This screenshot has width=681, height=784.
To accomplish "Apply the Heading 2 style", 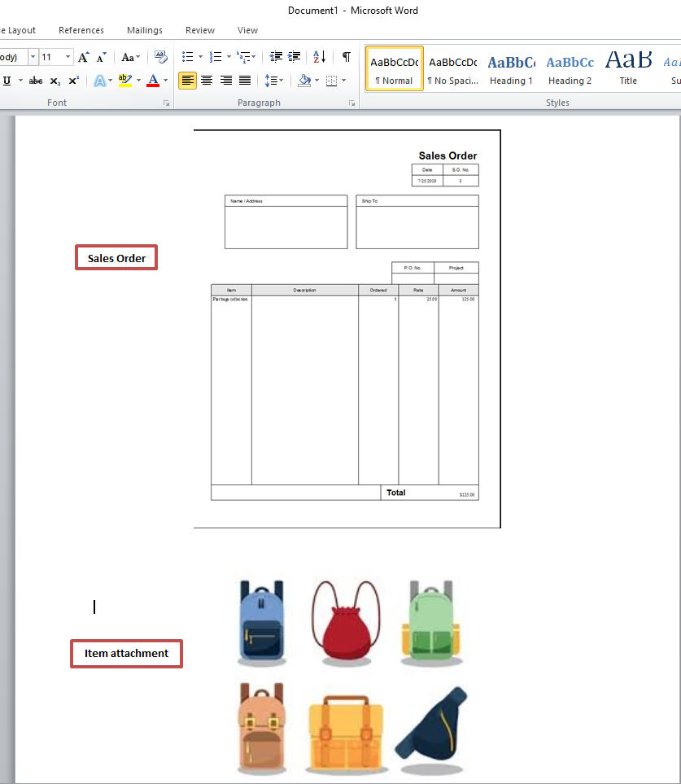I will point(570,68).
